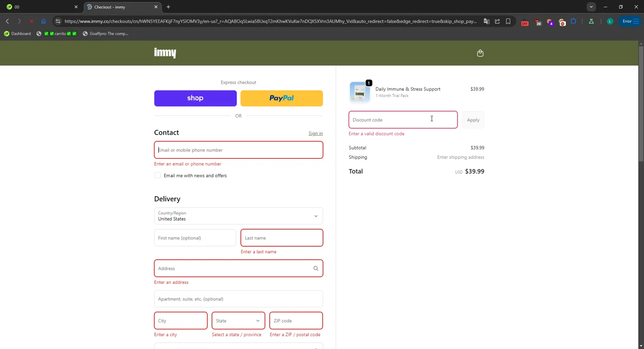Focus the Discount code field
This screenshot has width=644, height=349.
click(403, 120)
